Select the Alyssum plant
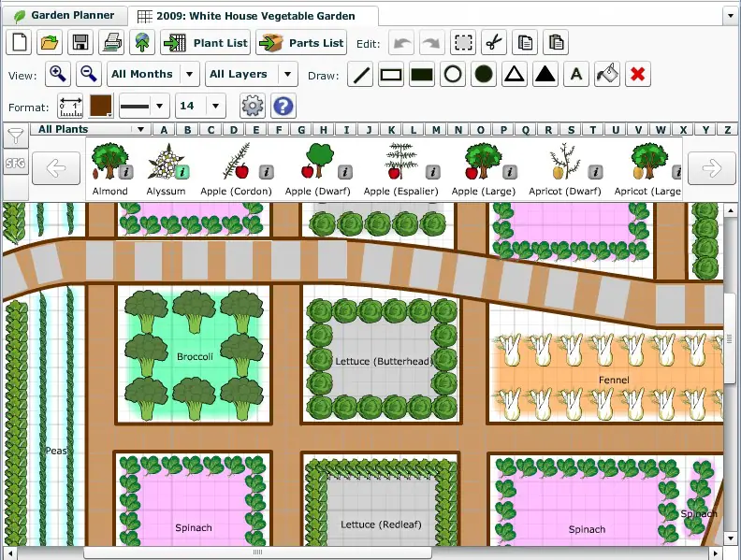The height and width of the screenshot is (560, 741). [166, 169]
